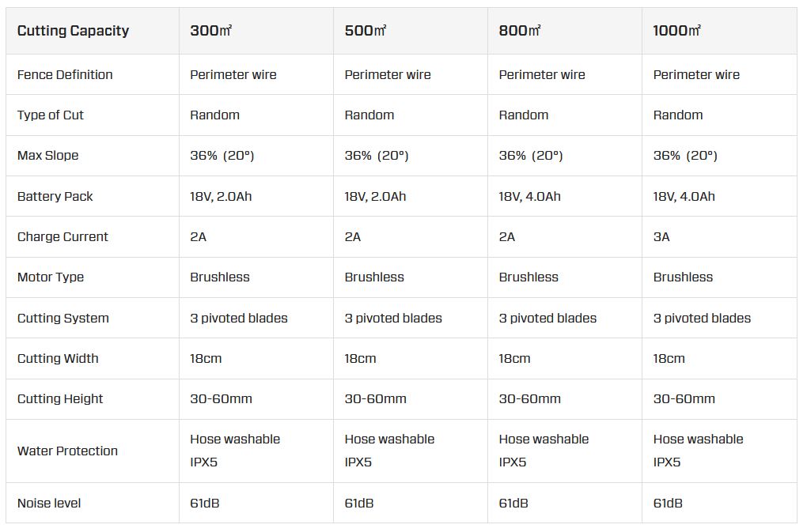Select the 800㎡ model's 18V, 4.0Ah battery cell
This screenshot has height=532, width=807.
529,196
